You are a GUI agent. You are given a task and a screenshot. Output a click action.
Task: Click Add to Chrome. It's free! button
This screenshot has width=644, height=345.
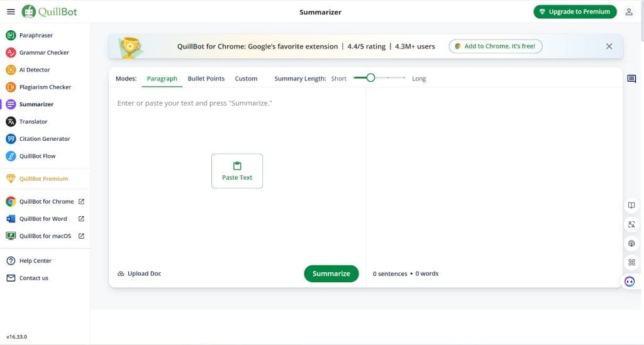(496, 47)
